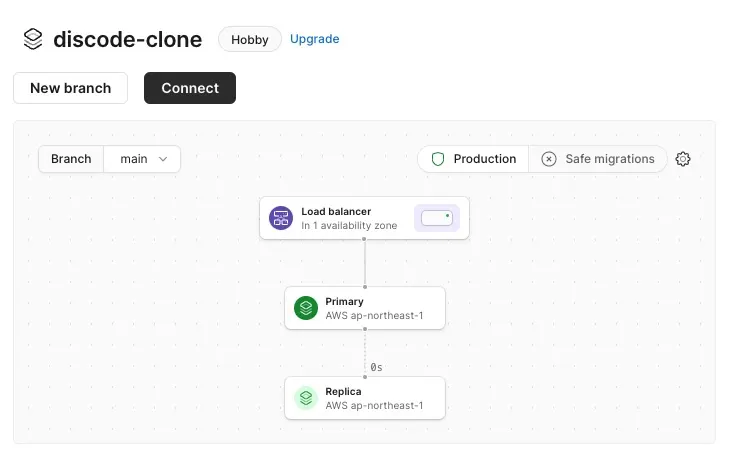Follow the Upgrade link
This screenshot has height=462, width=740.
click(x=314, y=39)
